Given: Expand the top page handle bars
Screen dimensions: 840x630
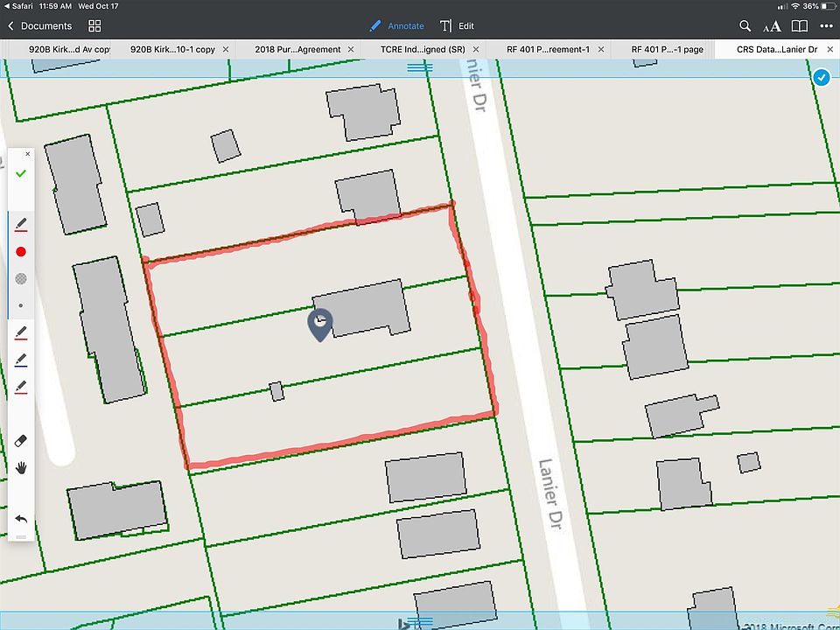Looking at the screenshot, I should [420, 66].
